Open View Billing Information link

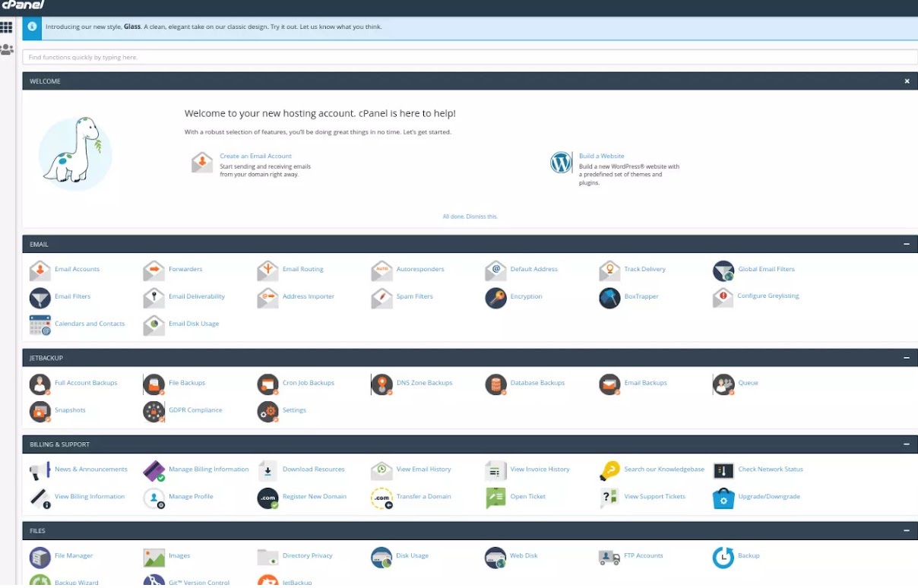[x=90, y=497]
